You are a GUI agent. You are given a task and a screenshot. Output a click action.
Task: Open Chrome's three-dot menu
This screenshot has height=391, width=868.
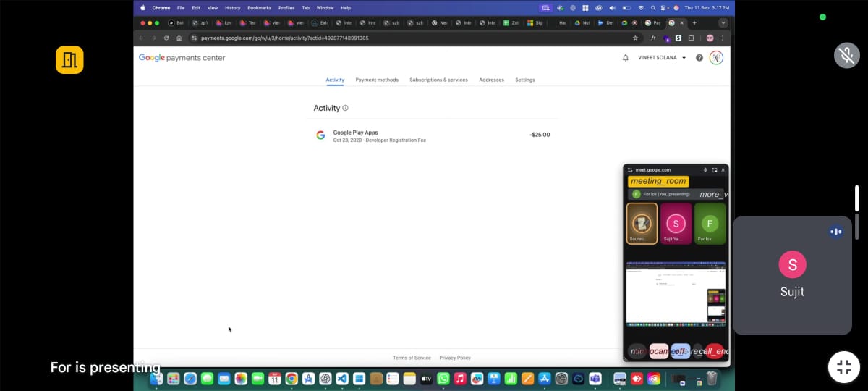722,38
